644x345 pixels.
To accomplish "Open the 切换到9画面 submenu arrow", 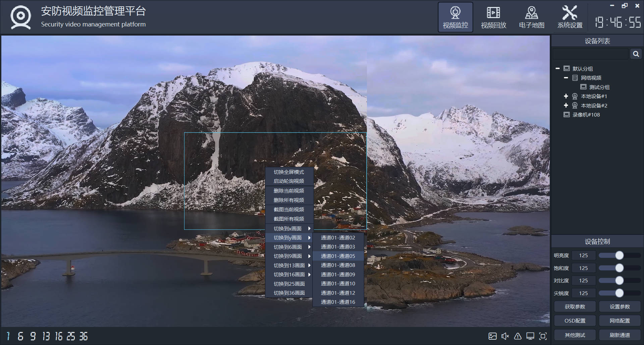I will tap(309, 256).
